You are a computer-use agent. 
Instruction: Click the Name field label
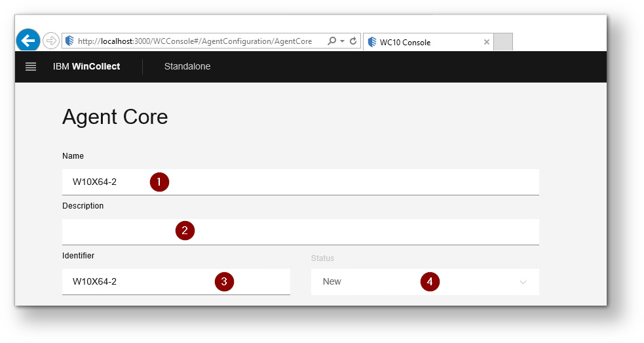(x=73, y=156)
